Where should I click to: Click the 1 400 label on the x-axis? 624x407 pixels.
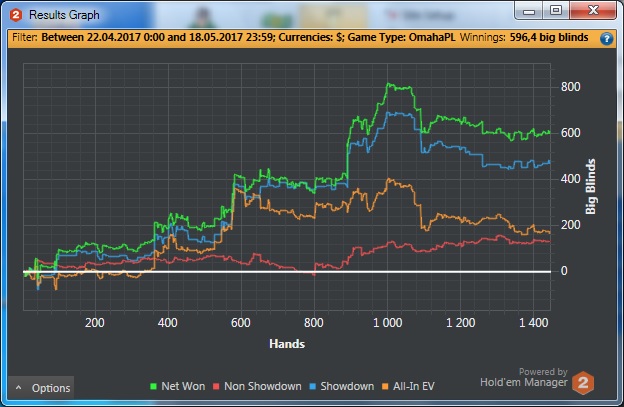(x=533, y=323)
